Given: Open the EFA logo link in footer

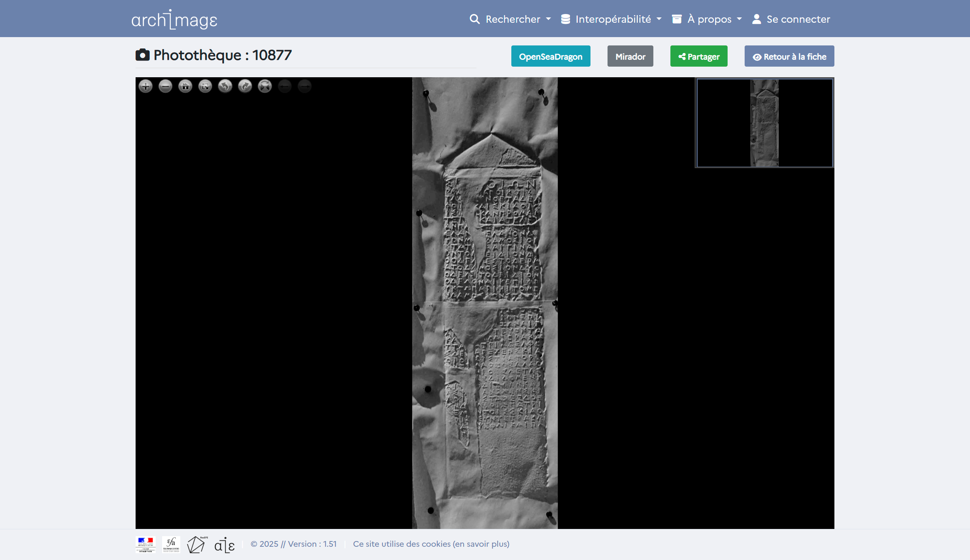Looking at the screenshot, I should [171, 544].
